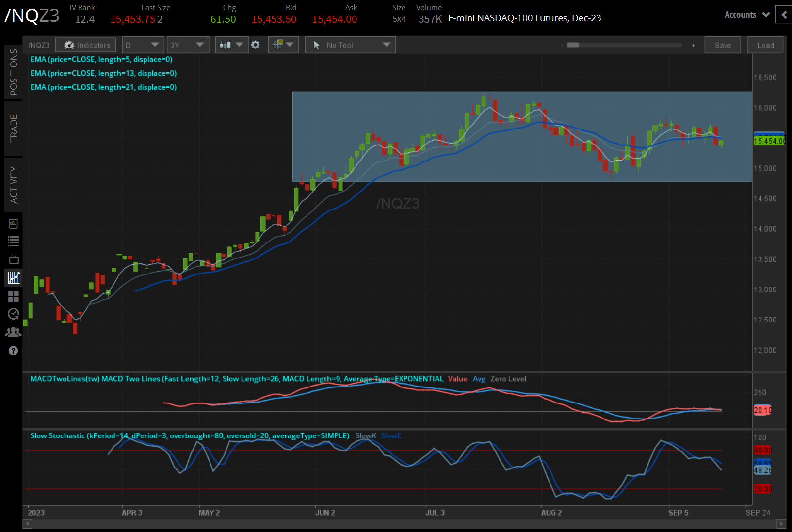The height and width of the screenshot is (532, 792).
Task: Switch to the TRADE tab
Action: [13, 128]
